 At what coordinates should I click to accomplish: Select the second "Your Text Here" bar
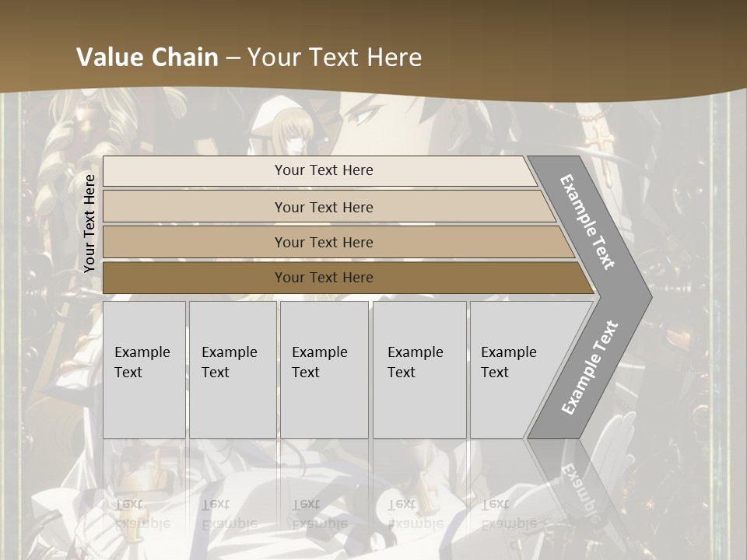click(323, 207)
